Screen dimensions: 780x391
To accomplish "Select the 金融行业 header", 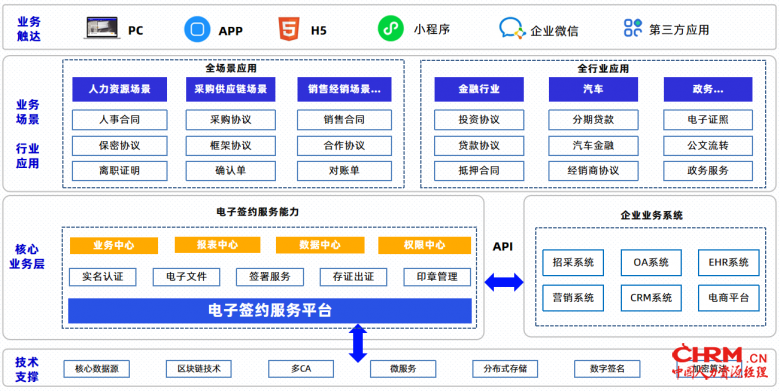I will point(479,90).
